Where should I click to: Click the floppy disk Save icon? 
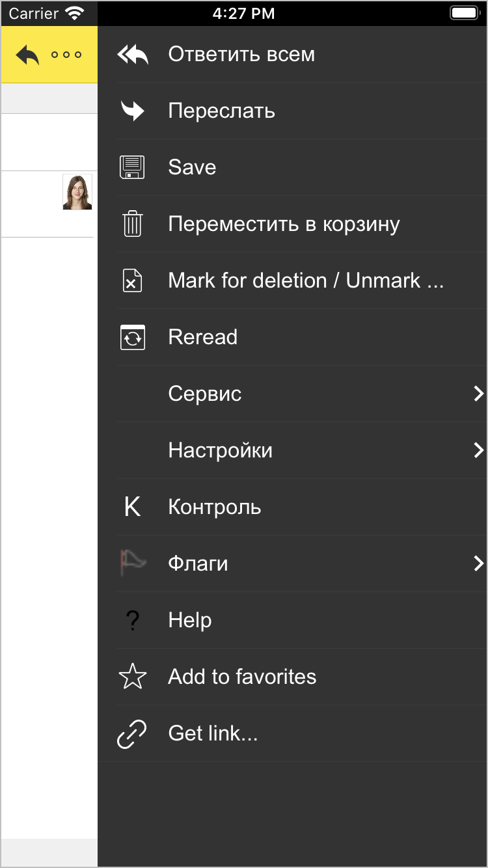[133, 167]
